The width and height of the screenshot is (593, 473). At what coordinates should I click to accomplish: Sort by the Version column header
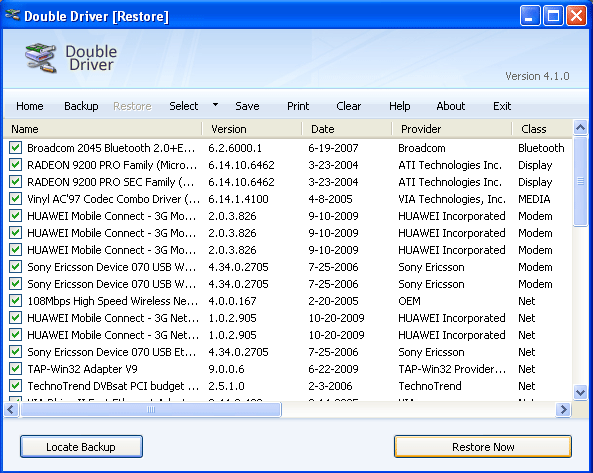252,129
